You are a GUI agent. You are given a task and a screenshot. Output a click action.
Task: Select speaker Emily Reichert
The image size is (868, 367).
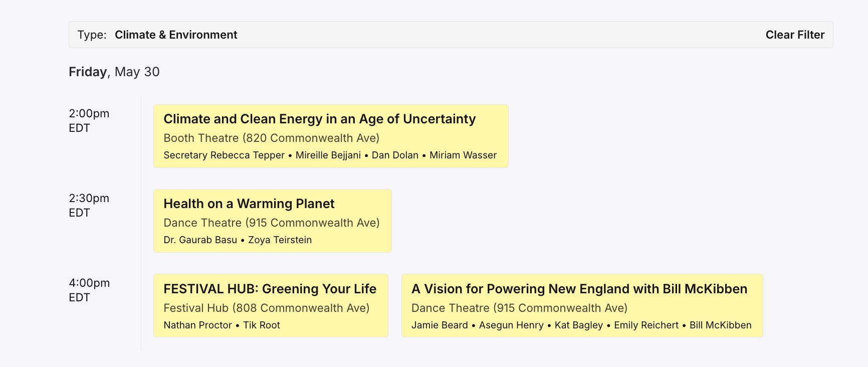(646, 325)
